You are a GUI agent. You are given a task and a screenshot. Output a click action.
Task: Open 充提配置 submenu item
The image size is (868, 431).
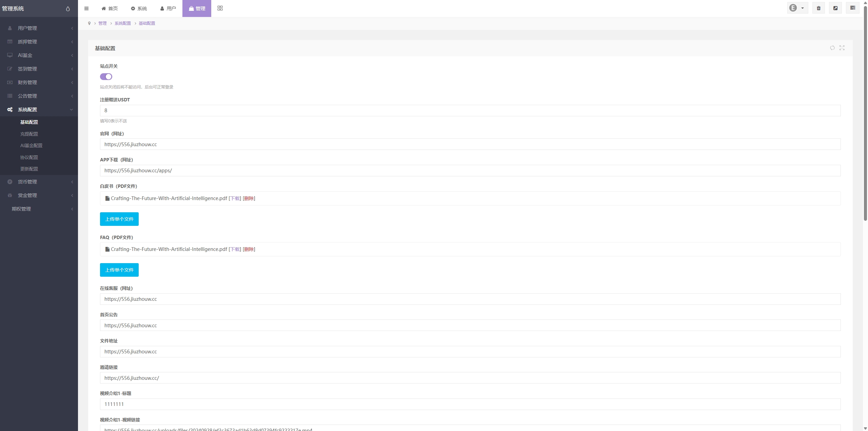coord(29,134)
